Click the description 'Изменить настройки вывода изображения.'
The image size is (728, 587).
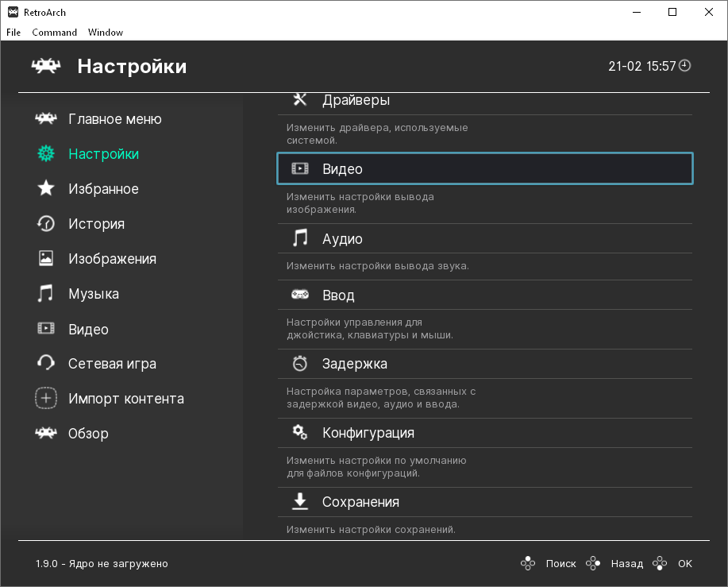pyautogui.click(x=360, y=203)
